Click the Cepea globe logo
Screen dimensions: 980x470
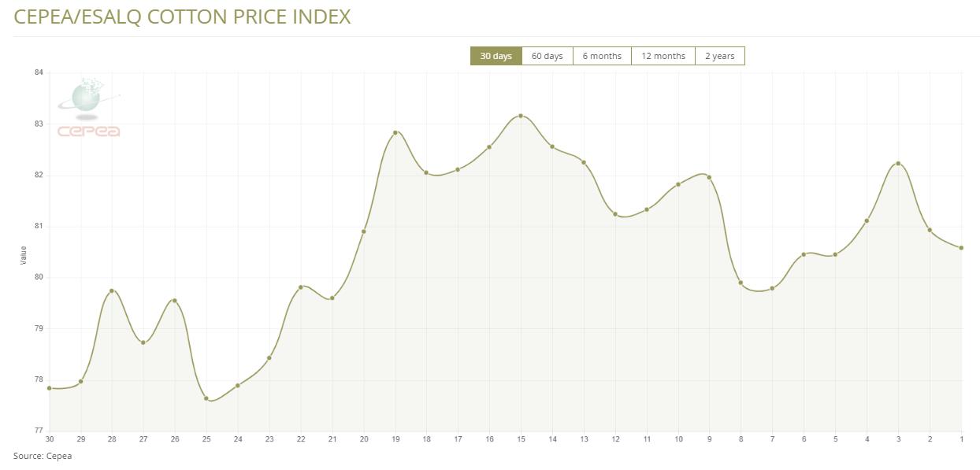[88, 108]
